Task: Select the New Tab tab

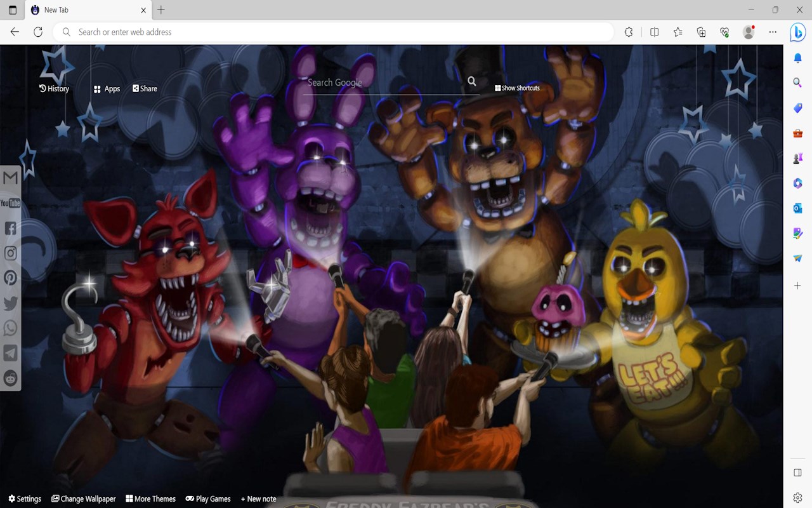Action: tap(88, 10)
